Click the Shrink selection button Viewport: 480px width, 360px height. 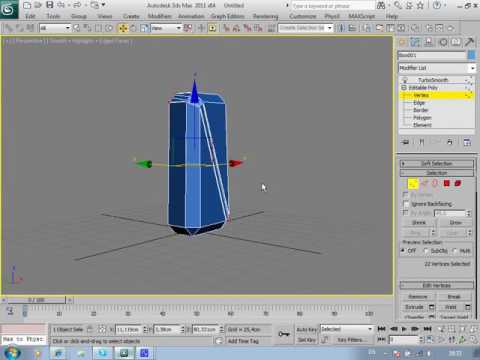coord(419,222)
